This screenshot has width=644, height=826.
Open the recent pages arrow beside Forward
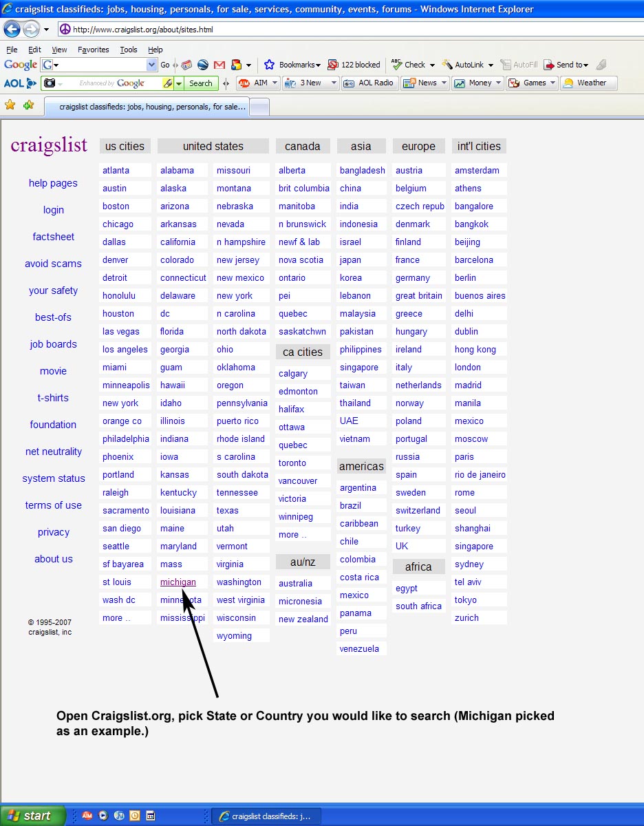tap(46, 30)
